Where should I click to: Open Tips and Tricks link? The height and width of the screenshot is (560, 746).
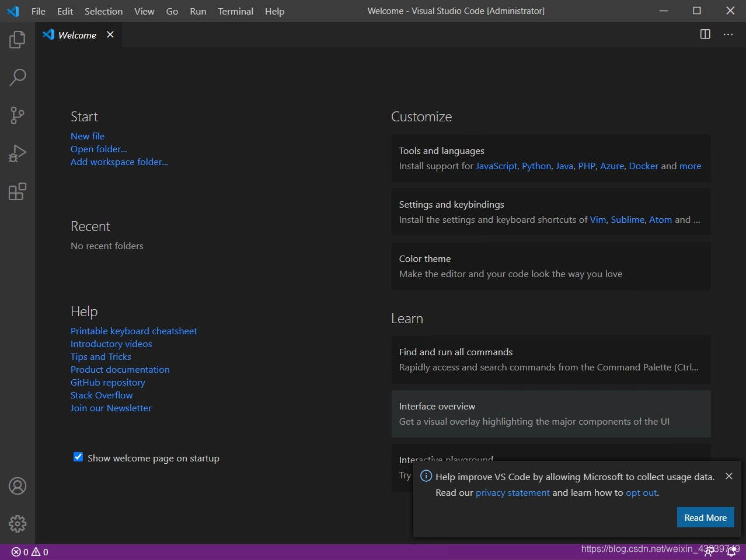click(100, 356)
